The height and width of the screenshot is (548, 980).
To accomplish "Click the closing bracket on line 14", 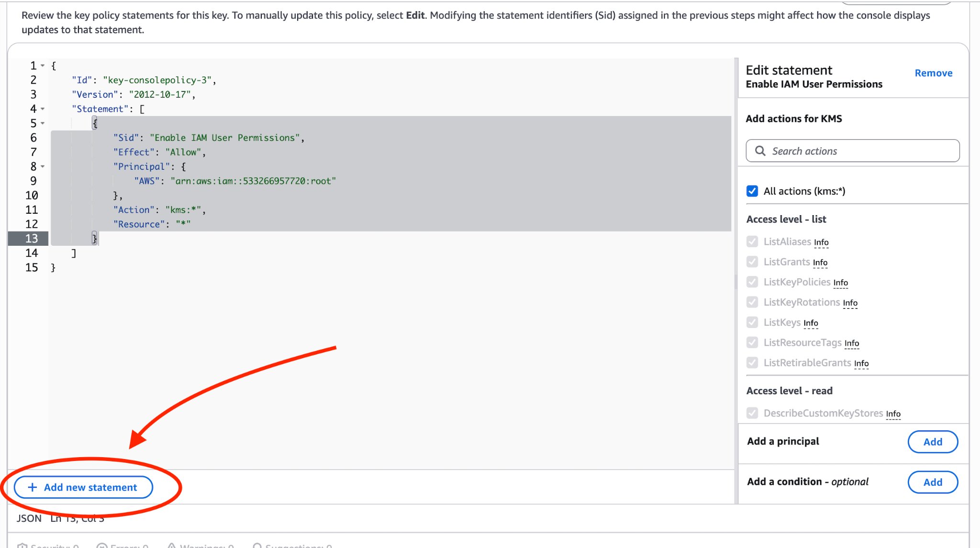I will [x=74, y=253].
